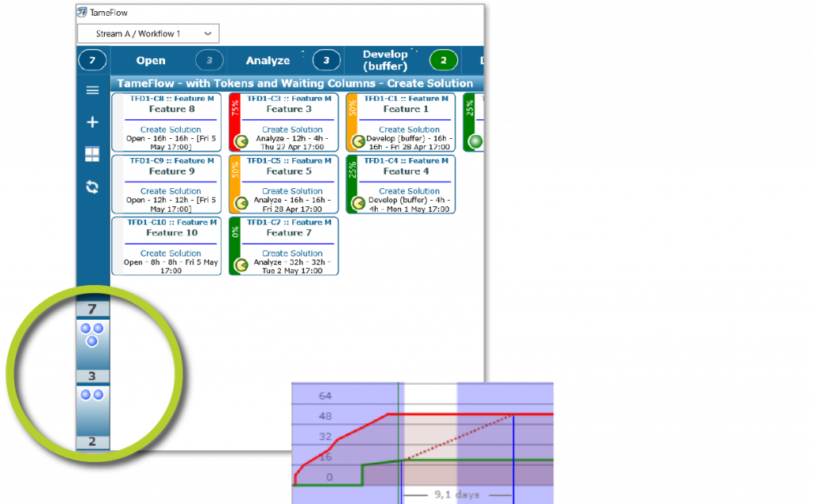This screenshot has height=504, width=813.
Task: Click the clock status icon on Feature 4
Action: [x=358, y=202]
